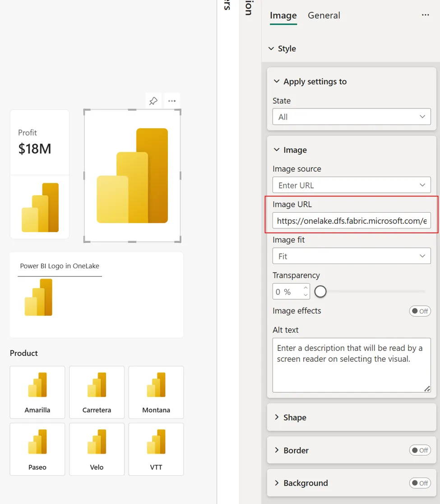Click the Alt text description box
Screen dimensions: 440x504
click(352, 365)
